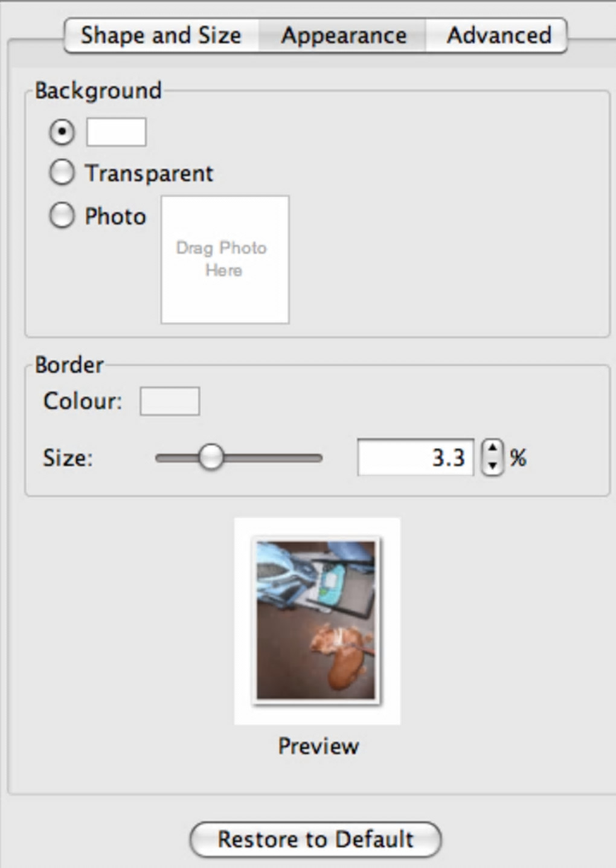
Task: Click the Photo option label text
Action: click(115, 216)
